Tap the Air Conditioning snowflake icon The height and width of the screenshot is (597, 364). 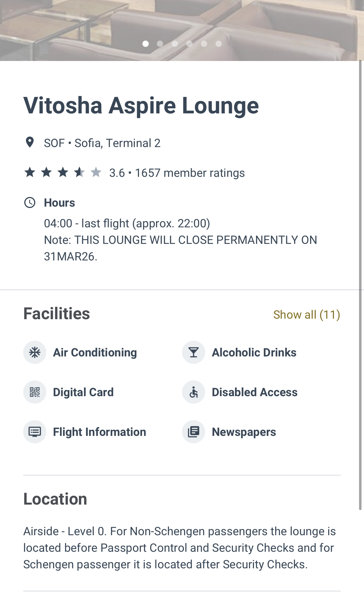pos(35,352)
